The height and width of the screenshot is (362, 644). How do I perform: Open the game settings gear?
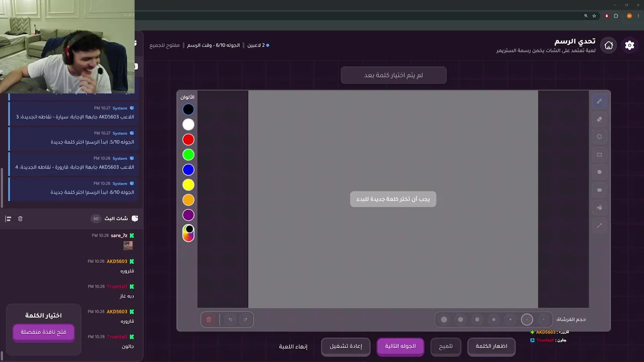629,45
